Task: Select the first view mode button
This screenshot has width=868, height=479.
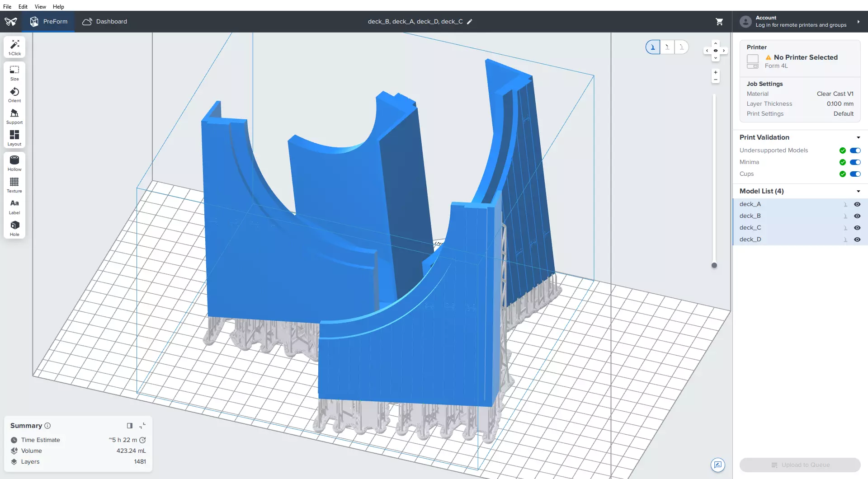Action: pos(653,47)
